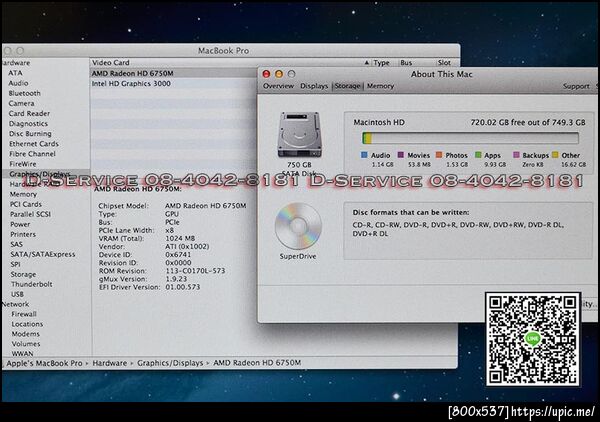Select Fibre Channel in the sidebar
Screen dimensions: 600x422
33,154
